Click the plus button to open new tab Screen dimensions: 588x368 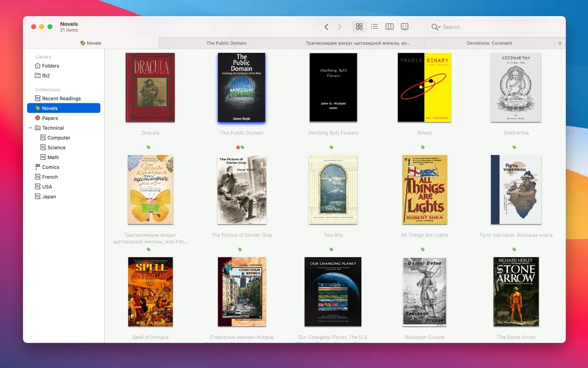click(560, 43)
